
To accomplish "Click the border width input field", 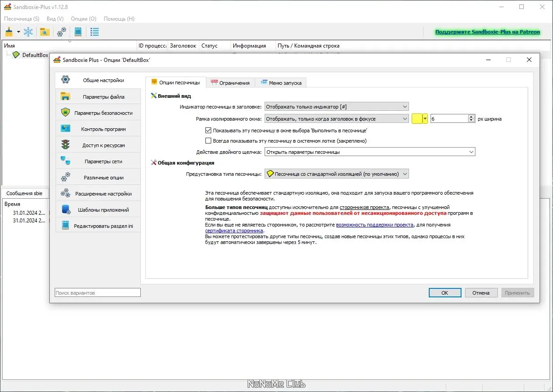I will 449,119.
